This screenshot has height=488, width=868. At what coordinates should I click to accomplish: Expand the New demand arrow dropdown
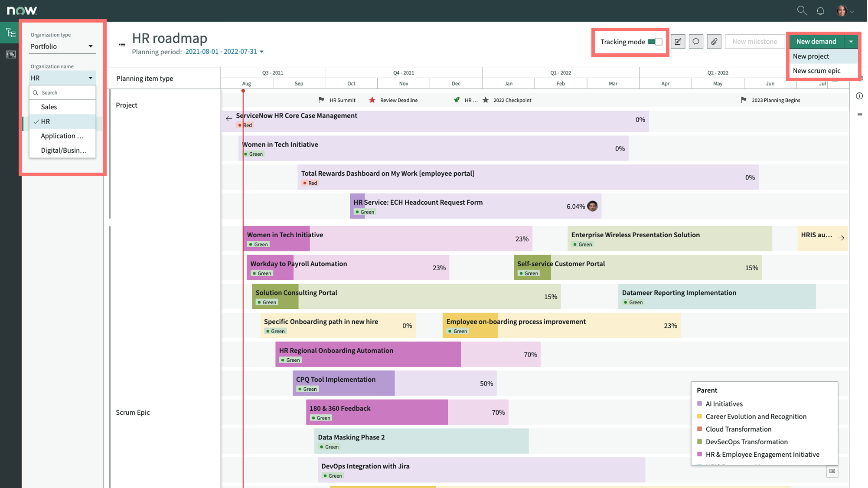[x=851, y=42]
